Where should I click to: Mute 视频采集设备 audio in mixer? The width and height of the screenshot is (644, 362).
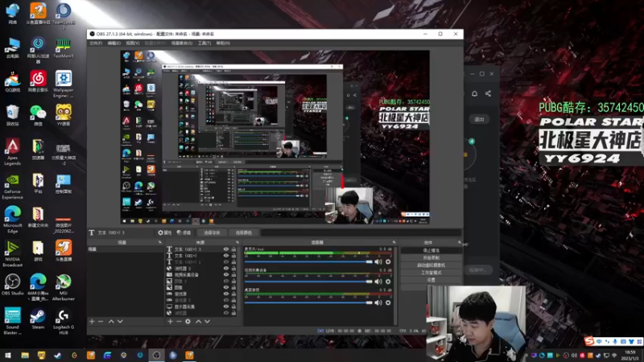(x=378, y=282)
